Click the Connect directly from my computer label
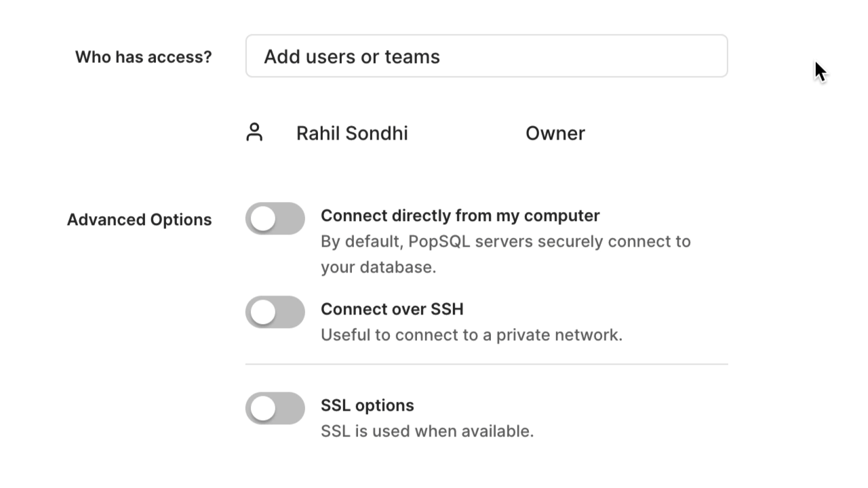The height and width of the screenshot is (488, 868). point(460,216)
